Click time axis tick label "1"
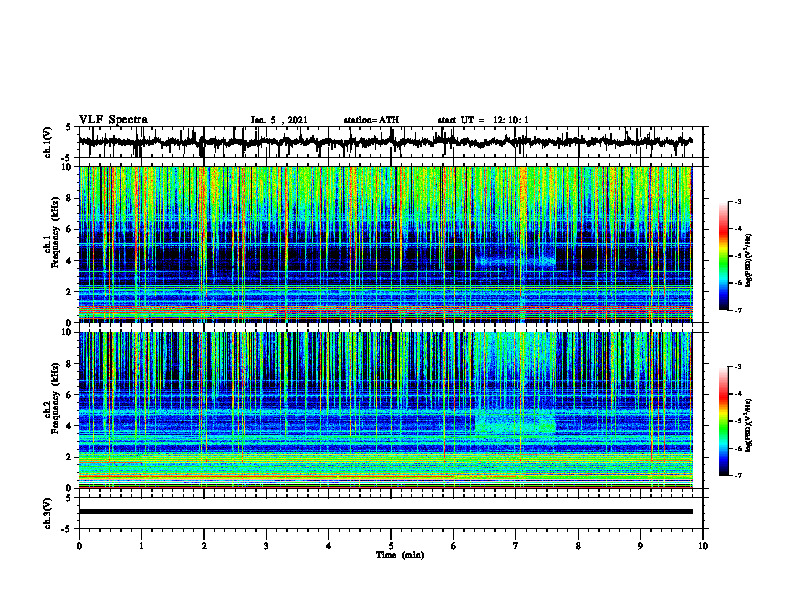Viewport: 792px width, 612px height. tap(141, 546)
